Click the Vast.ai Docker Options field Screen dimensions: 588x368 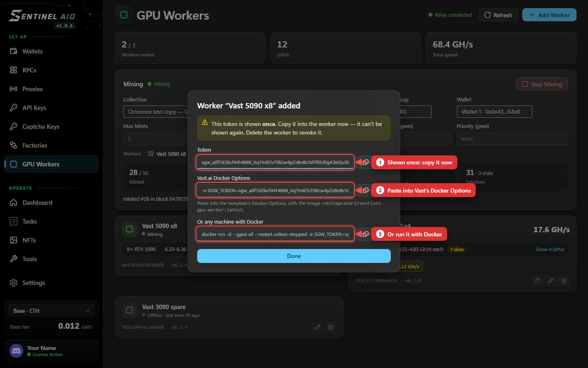pos(275,191)
